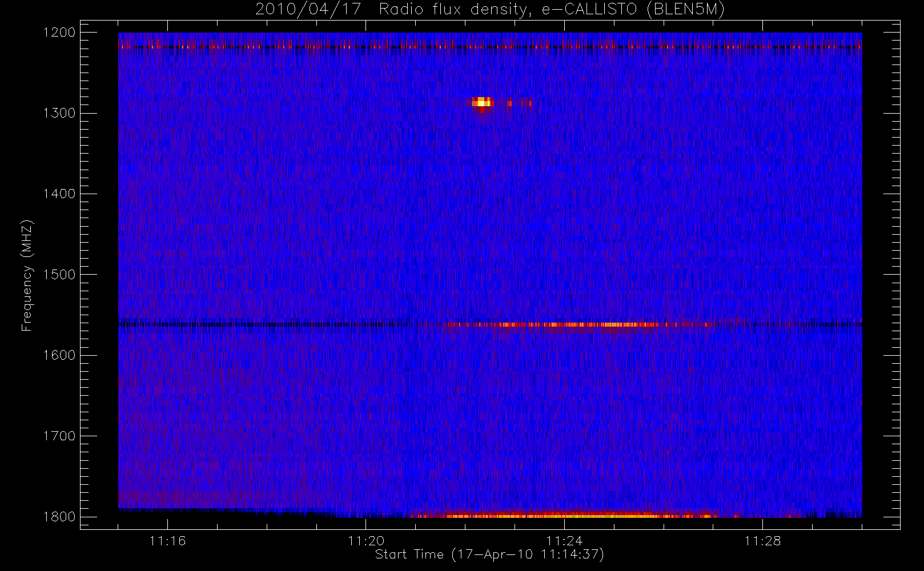Click the 11:20 time axis label

pos(366,541)
